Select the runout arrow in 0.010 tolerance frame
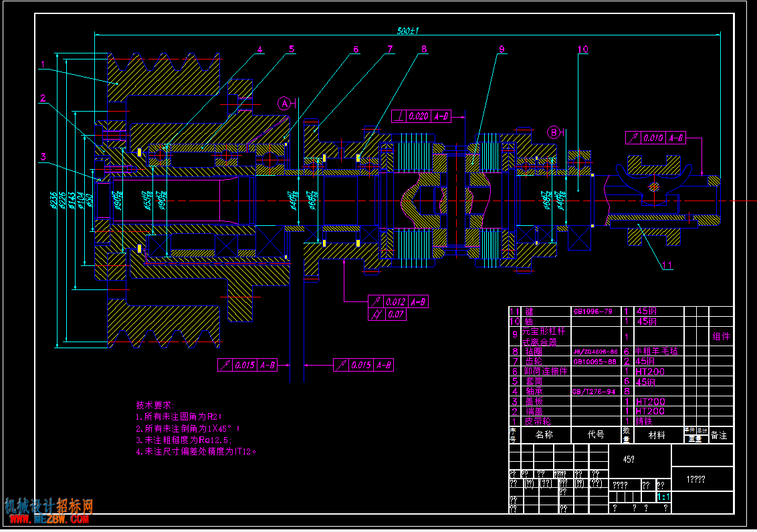757x532 pixels. pos(633,138)
